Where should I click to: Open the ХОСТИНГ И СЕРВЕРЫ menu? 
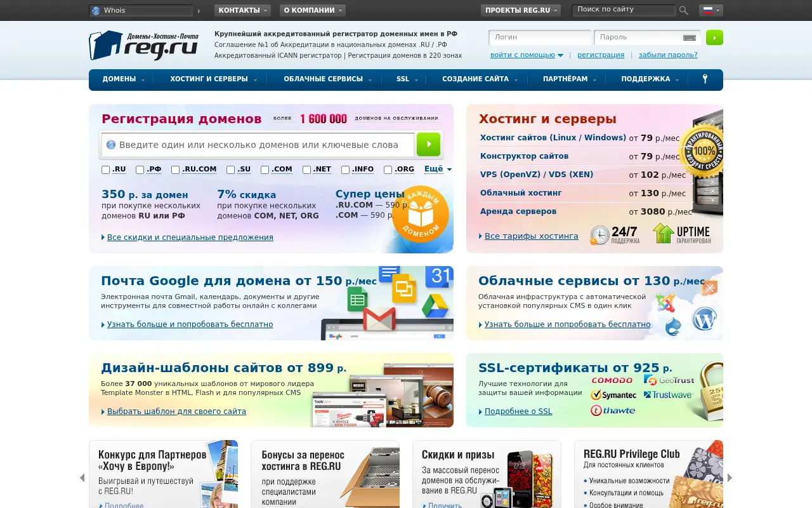click(x=213, y=79)
